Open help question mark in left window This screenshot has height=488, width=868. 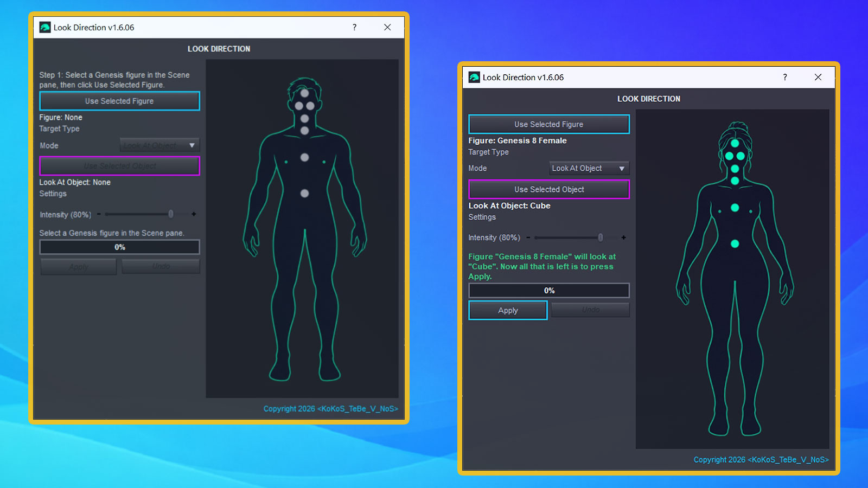point(355,28)
